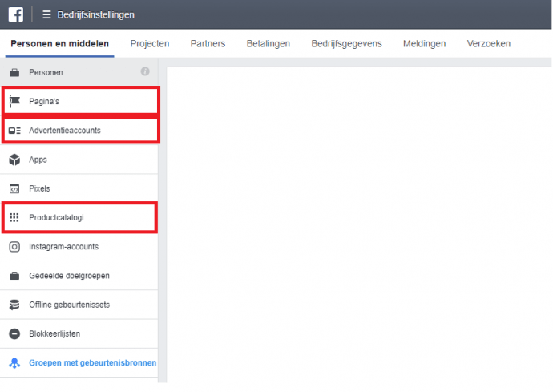Open the hamburger menu beside Bedrijfsinstellingen
The width and height of the screenshot is (553, 392).
click(x=46, y=14)
